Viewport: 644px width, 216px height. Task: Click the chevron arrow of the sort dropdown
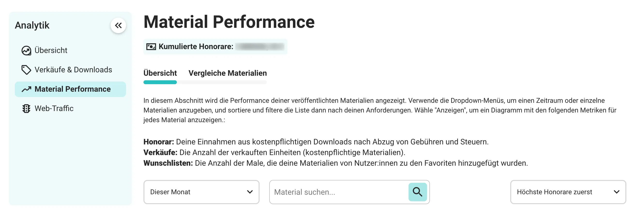[x=616, y=192]
